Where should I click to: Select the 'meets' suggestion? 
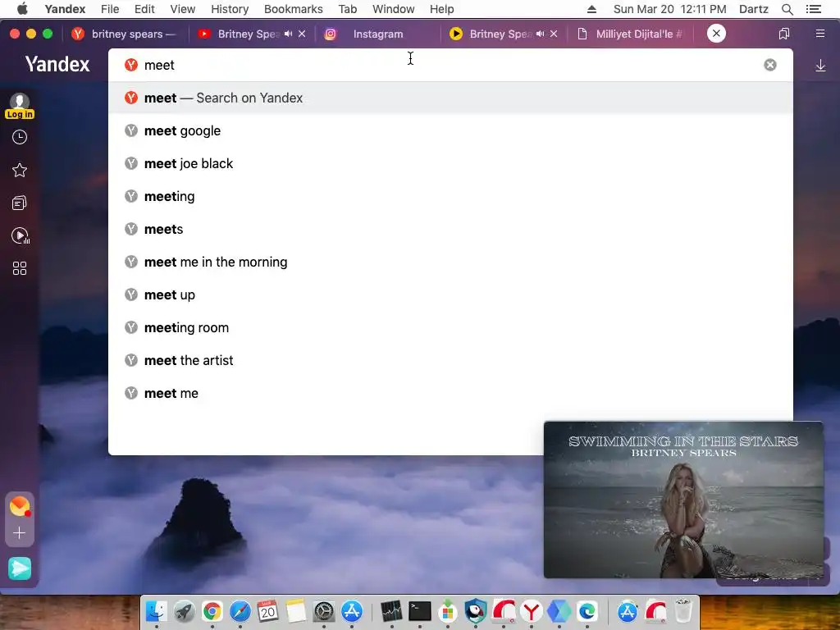(450, 230)
